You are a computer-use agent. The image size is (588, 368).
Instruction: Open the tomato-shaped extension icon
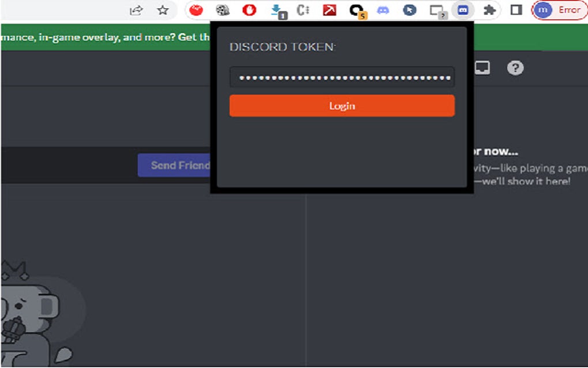[x=195, y=10]
